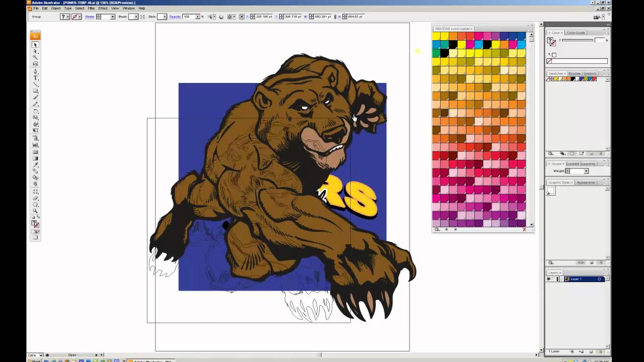Viewport: 644px width, 362px height.
Task: Click the target circle on Layer 1
Action: [599, 279]
